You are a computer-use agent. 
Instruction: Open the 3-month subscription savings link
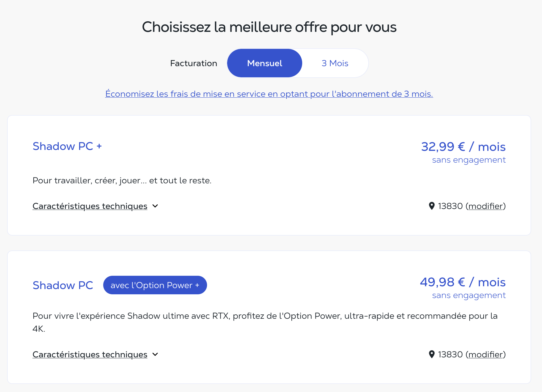[x=269, y=94]
